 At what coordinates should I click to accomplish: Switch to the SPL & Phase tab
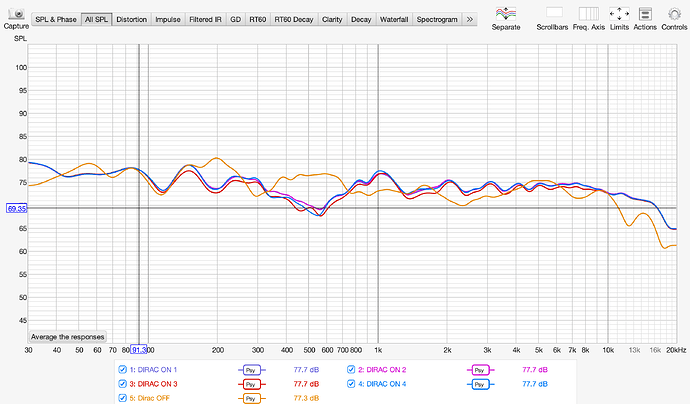[56, 19]
